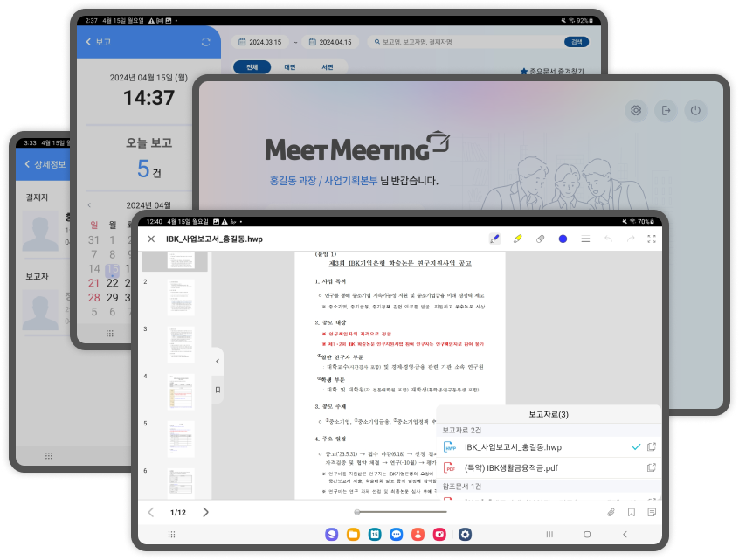
Task: Click the page position slider
Action: 401,512
